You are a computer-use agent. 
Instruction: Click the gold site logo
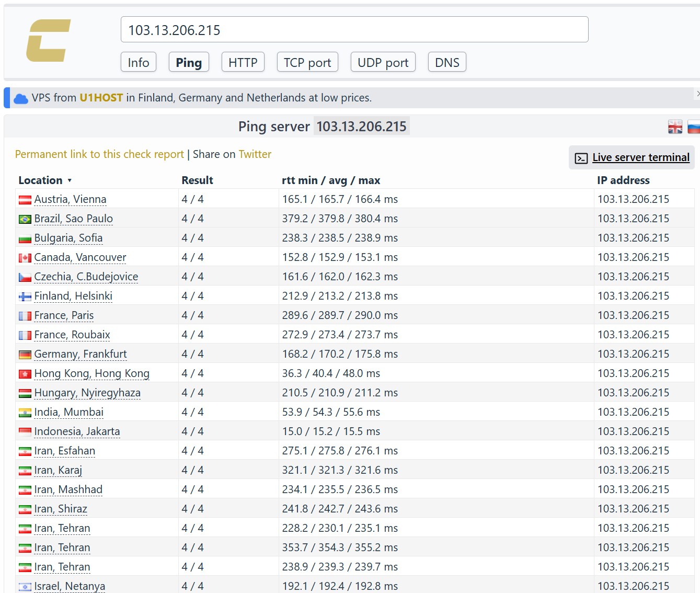tap(49, 41)
